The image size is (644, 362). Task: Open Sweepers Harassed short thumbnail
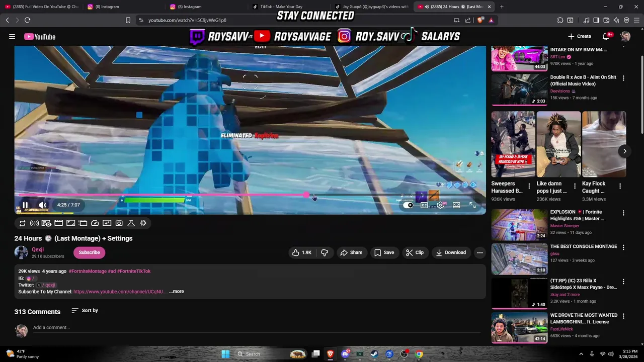(x=513, y=144)
